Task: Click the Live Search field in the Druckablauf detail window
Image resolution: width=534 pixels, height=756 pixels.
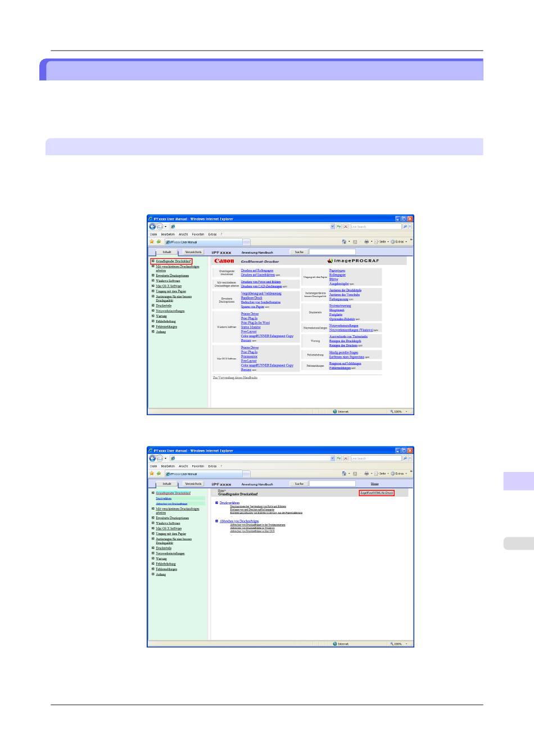Action: pyautogui.click(x=375, y=458)
